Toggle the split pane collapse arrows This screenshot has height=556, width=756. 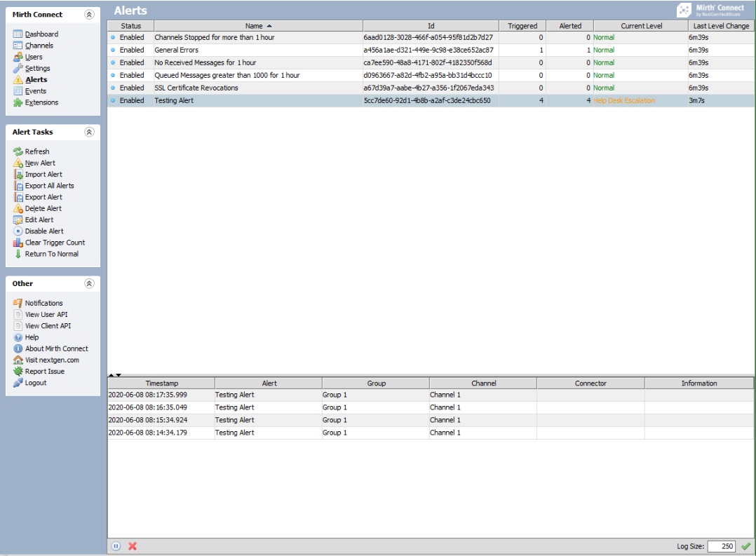[115, 374]
